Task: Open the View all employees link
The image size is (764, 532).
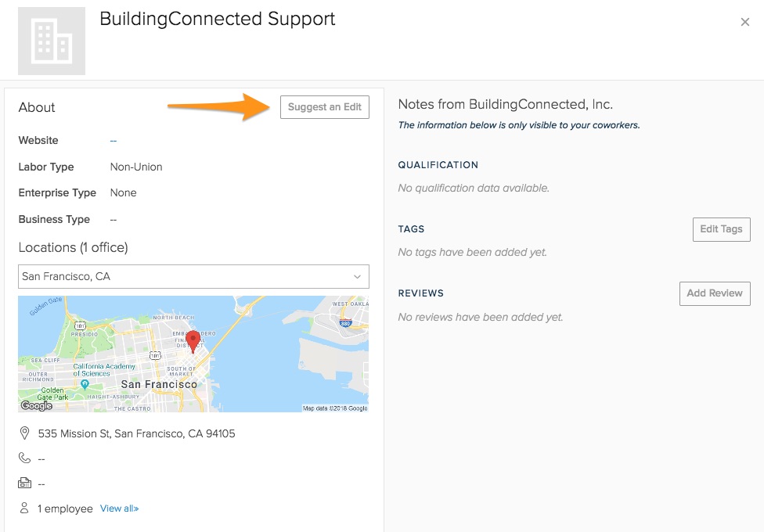Action: (119, 509)
